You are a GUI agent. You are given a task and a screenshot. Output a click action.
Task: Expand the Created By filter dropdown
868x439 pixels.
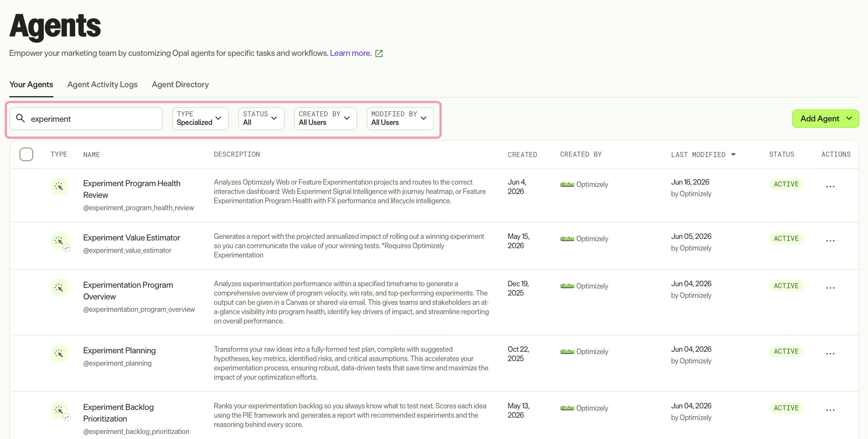(x=325, y=119)
